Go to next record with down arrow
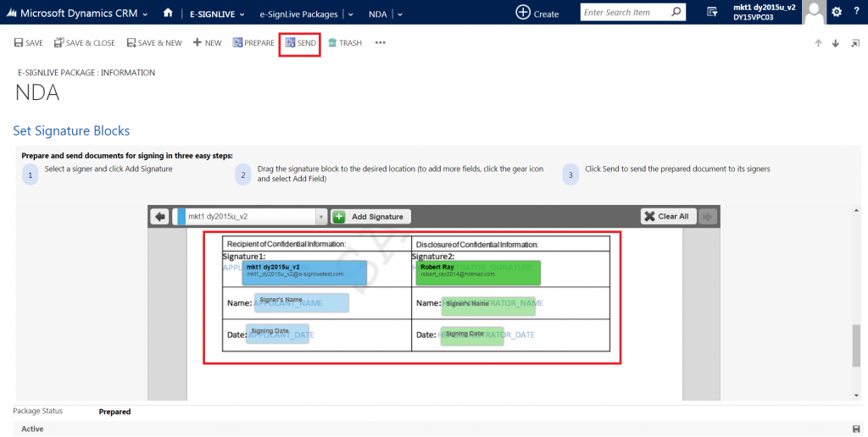The image size is (868, 437). tap(836, 43)
